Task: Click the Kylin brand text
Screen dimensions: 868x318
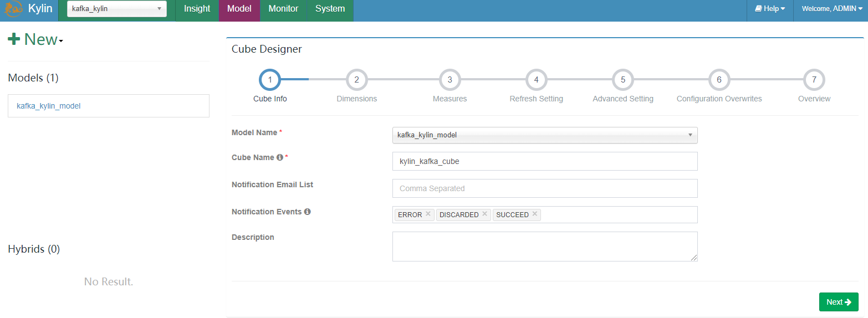Action: [40, 9]
